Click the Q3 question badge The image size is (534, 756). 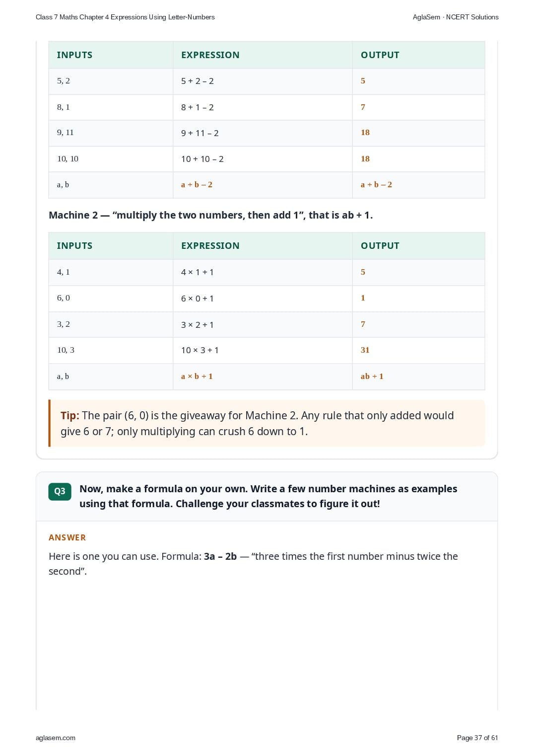60,491
